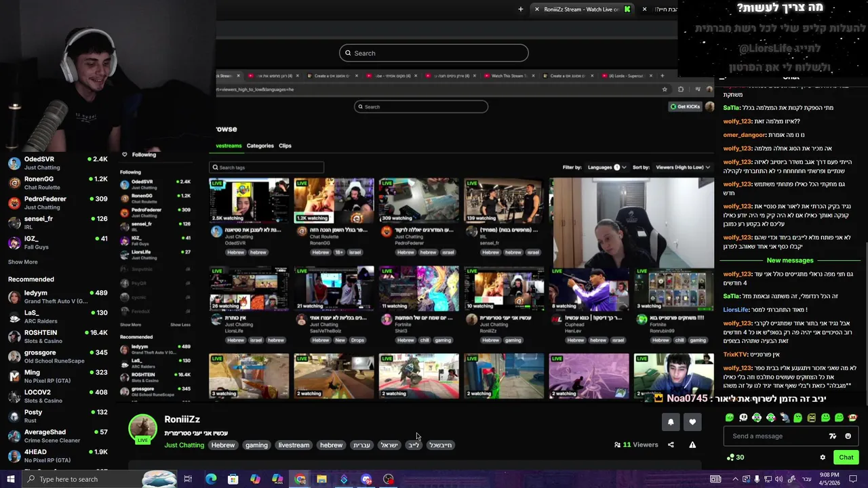Open the emoji picker in message box
The width and height of the screenshot is (868, 488).
tap(848, 436)
